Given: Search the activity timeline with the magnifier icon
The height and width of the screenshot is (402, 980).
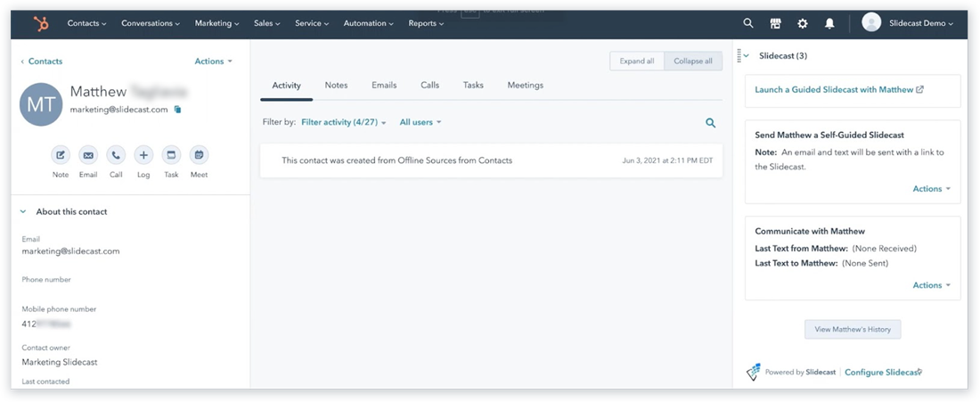Looking at the screenshot, I should pyautogui.click(x=711, y=123).
